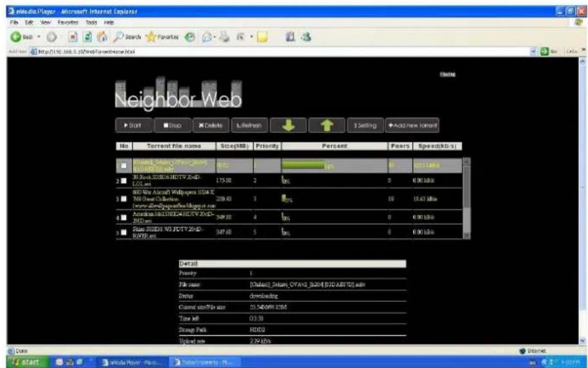Screen dimensions: 588x368
Task: Click the Delete torrent button
Action: (x=211, y=125)
